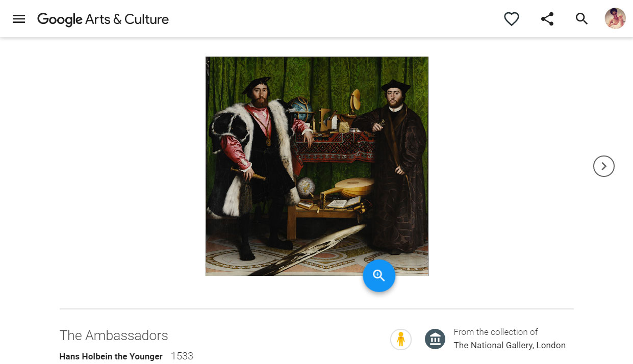Select the 1533 date text
The height and width of the screenshot is (364, 633).
pos(182,356)
